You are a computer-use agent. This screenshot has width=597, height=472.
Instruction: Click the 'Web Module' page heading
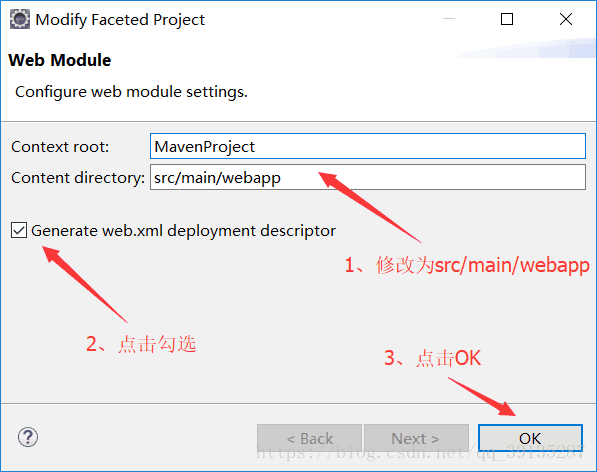[60, 60]
